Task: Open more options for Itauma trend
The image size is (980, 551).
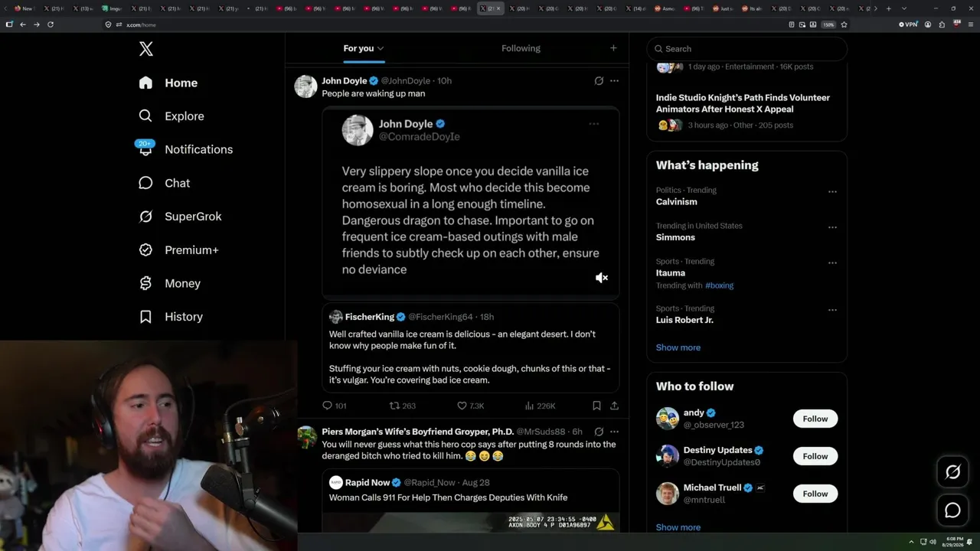Action: (832, 262)
